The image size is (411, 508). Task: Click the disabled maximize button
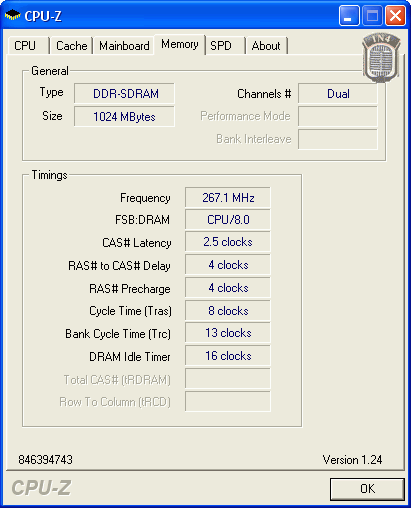click(x=372, y=16)
